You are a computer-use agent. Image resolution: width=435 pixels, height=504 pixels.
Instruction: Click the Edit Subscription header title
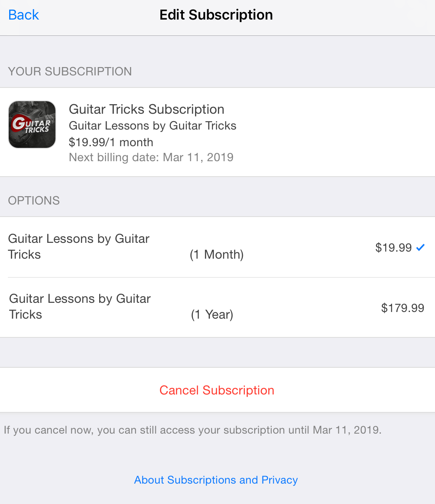[x=216, y=15]
